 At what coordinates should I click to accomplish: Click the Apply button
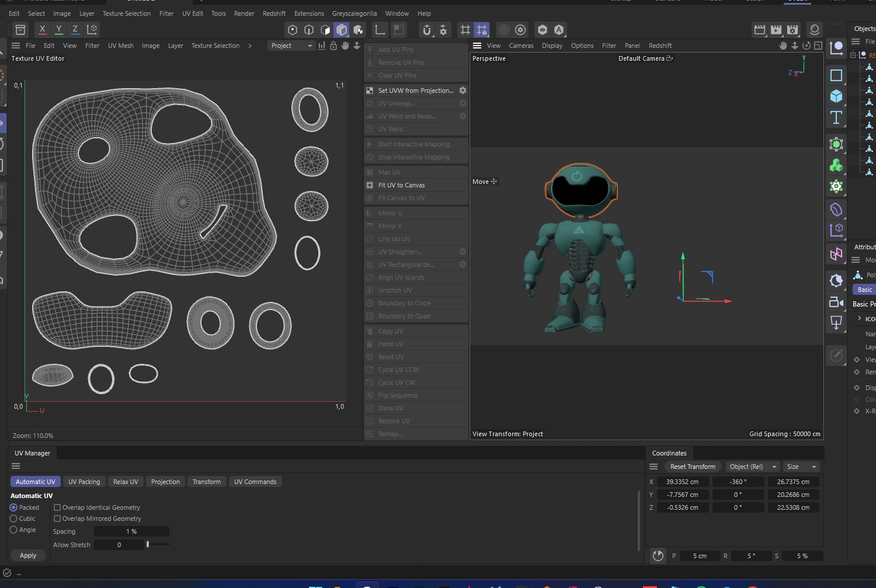[x=28, y=555]
